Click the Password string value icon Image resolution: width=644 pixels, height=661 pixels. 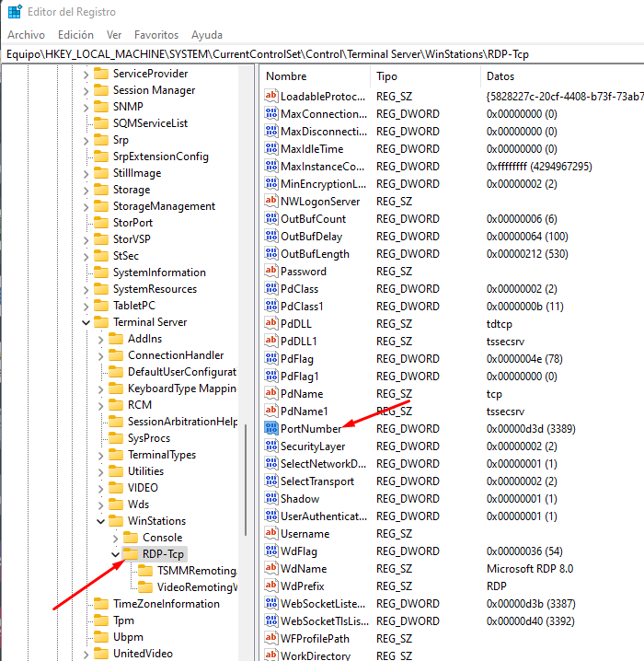click(x=271, y=272)
